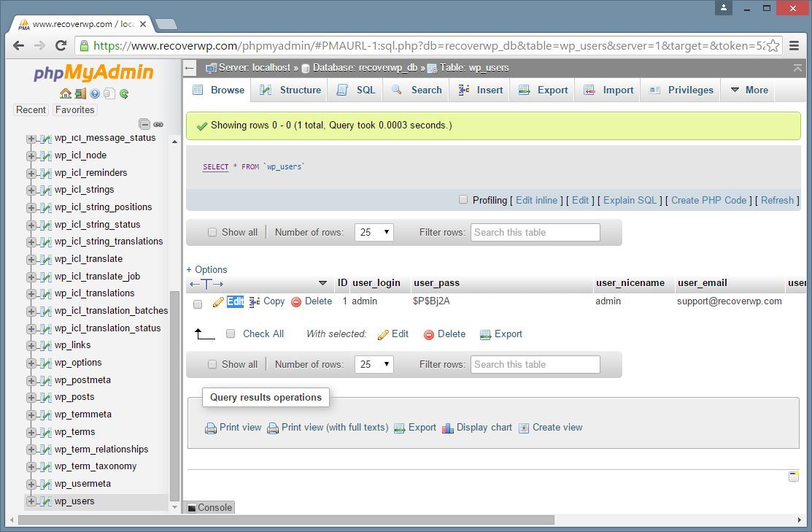This screenshot has width=812, height=532.
Task: Open Recent tables button
Action: tap(31, 109)
